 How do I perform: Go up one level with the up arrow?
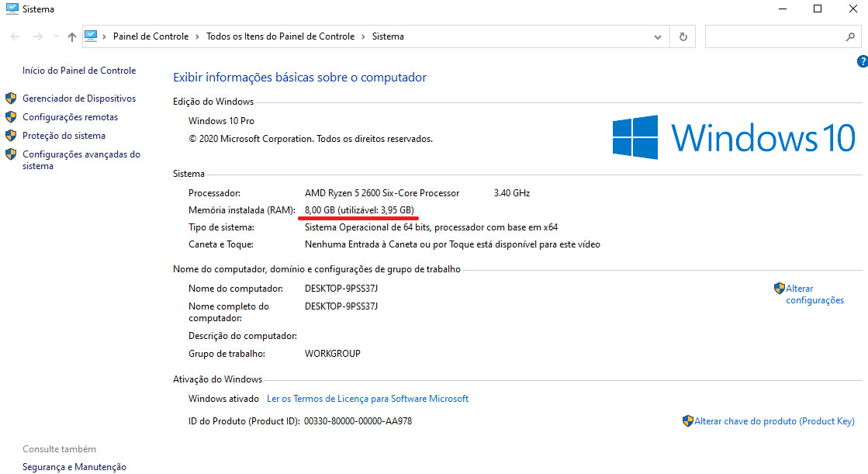tap(72, 36)
